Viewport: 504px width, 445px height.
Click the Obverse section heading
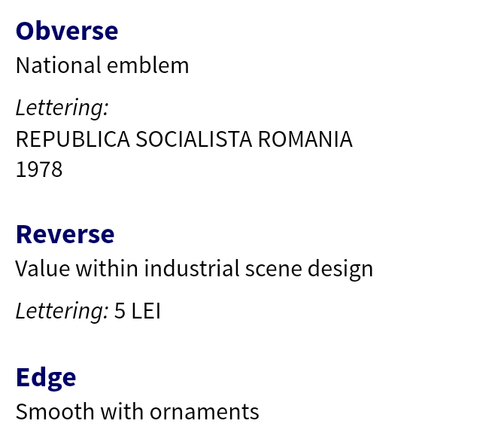coord(67,31)
